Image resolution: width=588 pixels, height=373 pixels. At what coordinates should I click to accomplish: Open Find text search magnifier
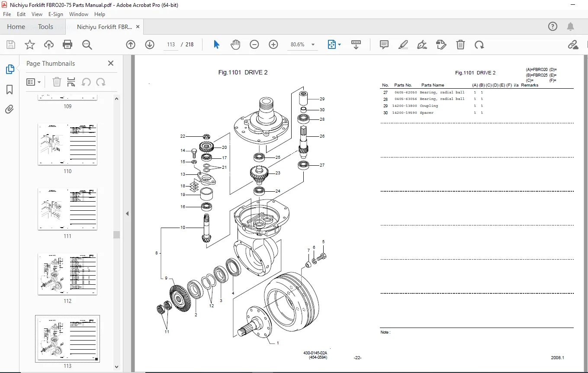tap(87, 45)
